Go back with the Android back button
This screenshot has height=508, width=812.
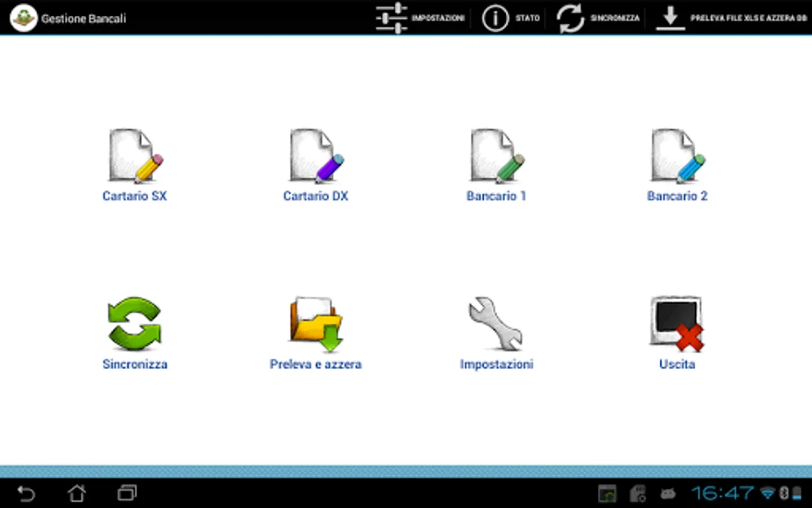(x=27, y=494)
